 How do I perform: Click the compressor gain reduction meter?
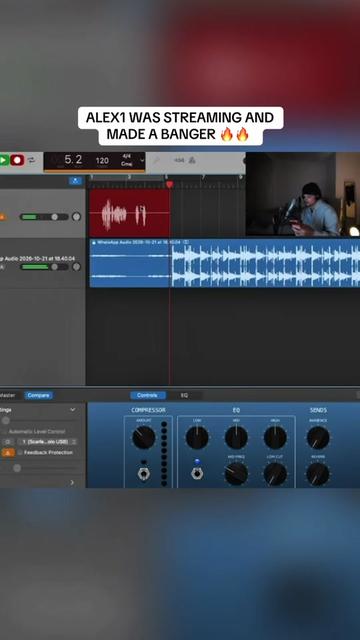pyautogui.click(x=164, y=453)
